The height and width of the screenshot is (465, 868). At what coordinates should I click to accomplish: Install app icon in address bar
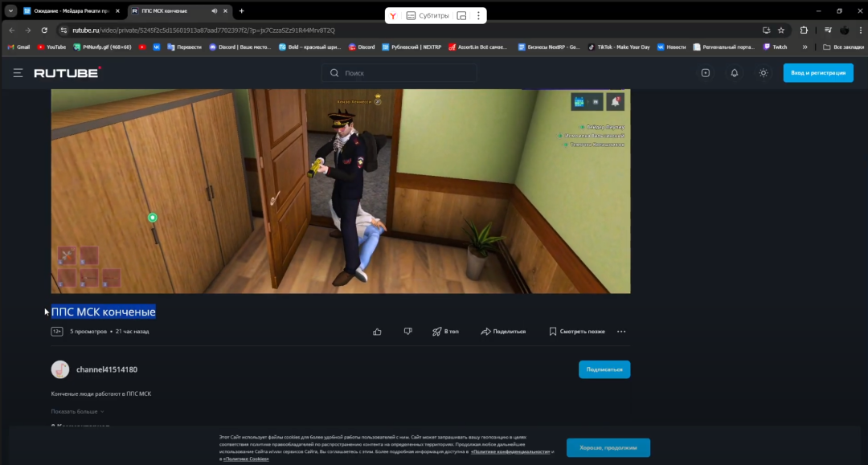click(766, 31)
